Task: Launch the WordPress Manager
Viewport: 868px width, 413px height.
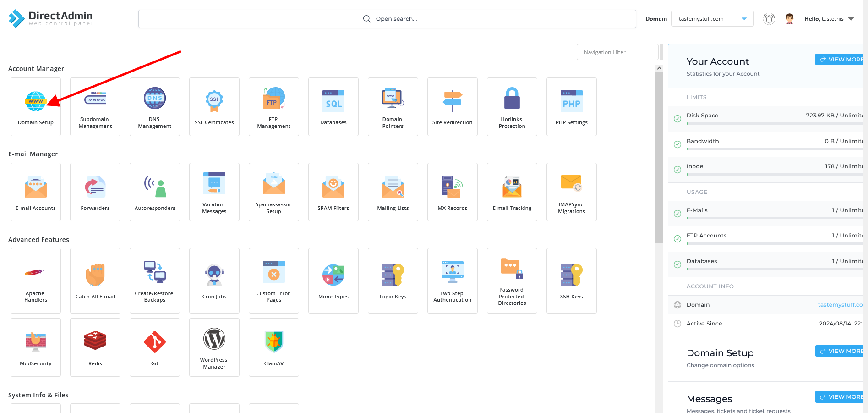Action: (214, 347)
